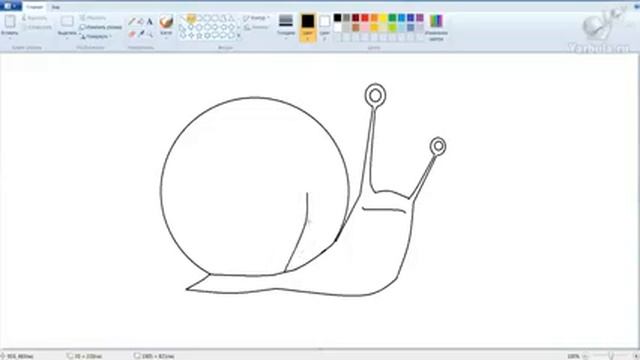
Task: Click the zoom out minus button
Action: 585,356
